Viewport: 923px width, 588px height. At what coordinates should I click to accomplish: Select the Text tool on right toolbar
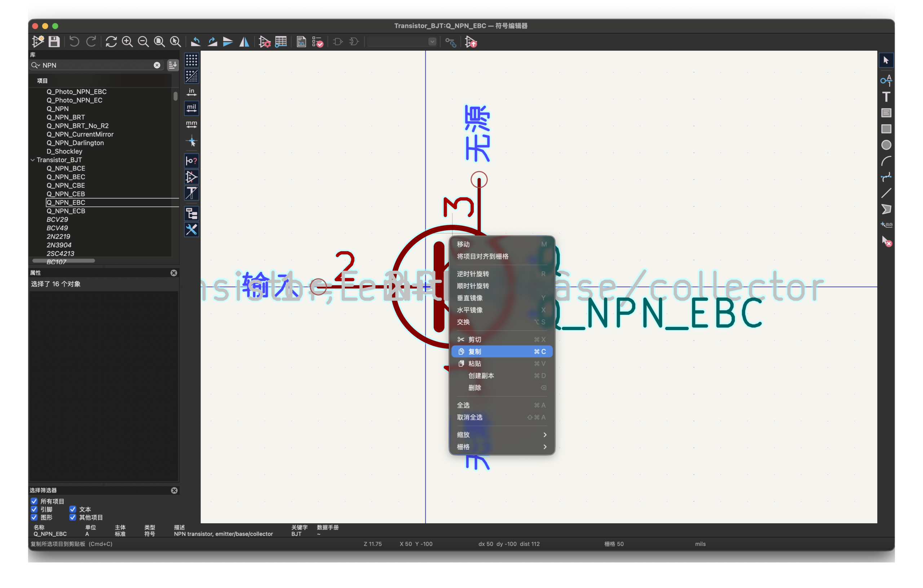point(886,97)
